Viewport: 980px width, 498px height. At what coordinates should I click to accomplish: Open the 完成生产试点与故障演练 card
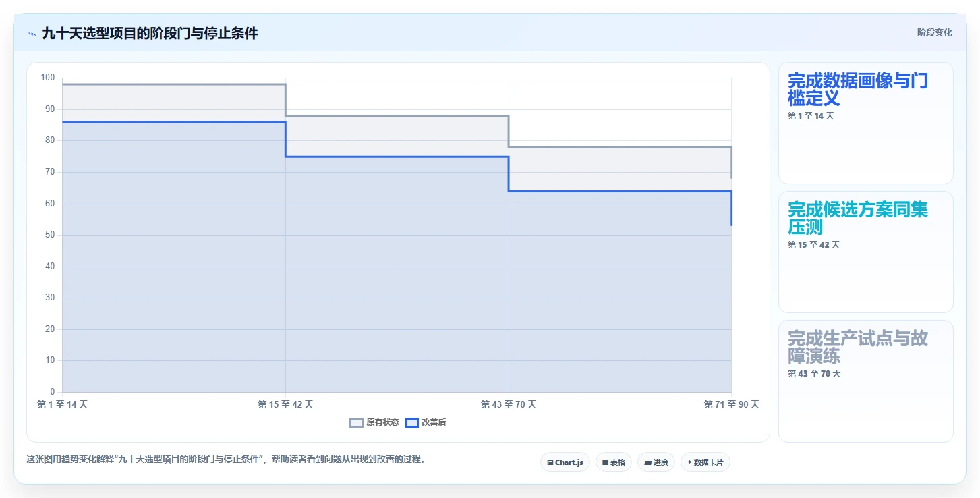click(866, 381)
